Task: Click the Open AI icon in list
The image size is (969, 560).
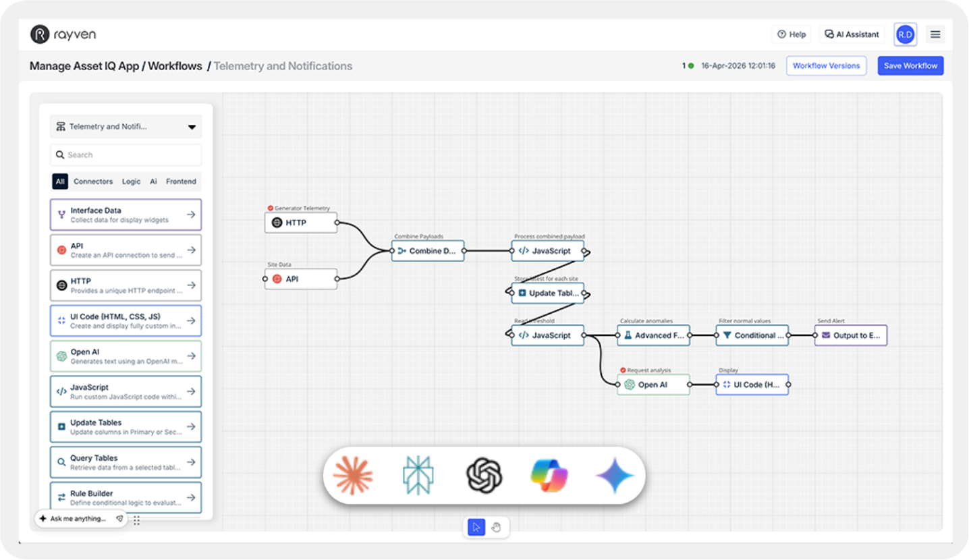Action: pos(61,356)
